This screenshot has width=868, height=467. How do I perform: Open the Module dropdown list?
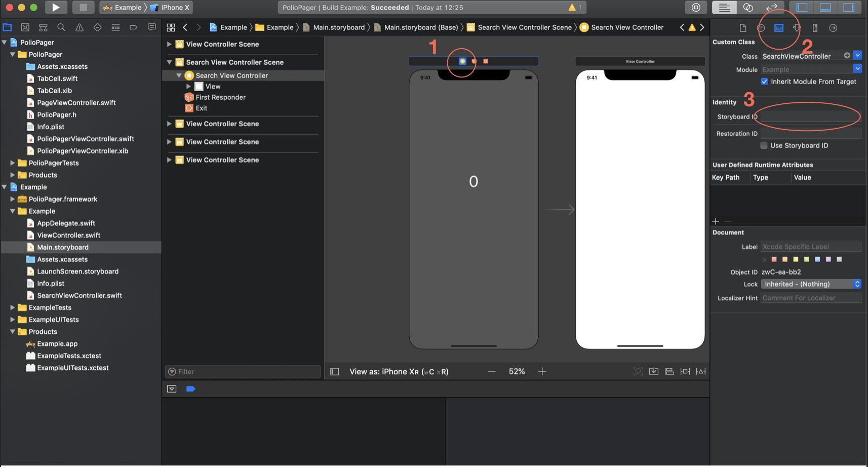tap(857, 68)
